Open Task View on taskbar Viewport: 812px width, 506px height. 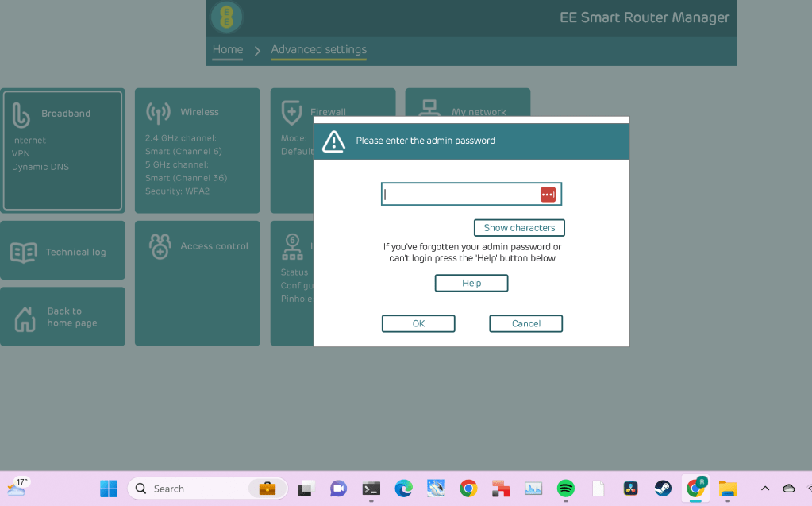pos(306,489)
